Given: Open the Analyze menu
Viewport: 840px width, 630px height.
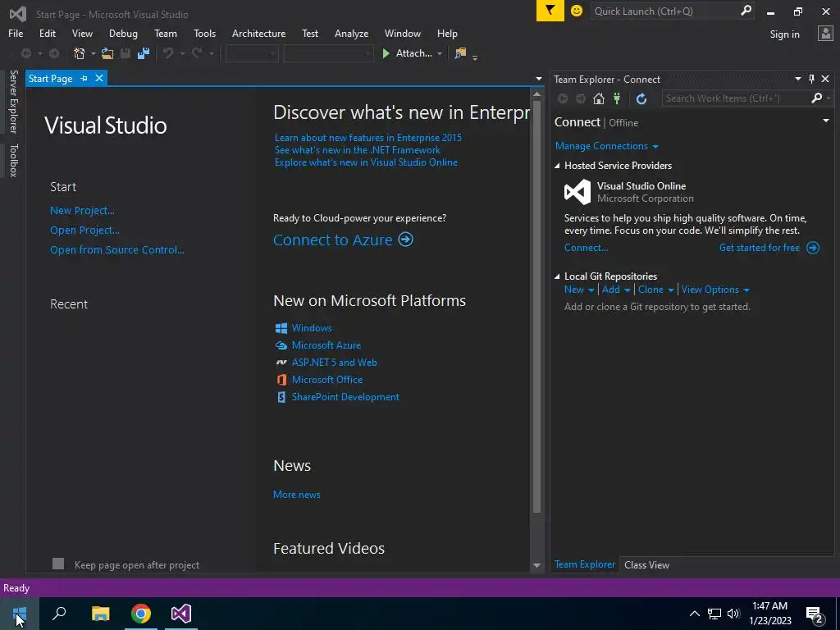Looking at the screenshot, I should pos(351,33).
